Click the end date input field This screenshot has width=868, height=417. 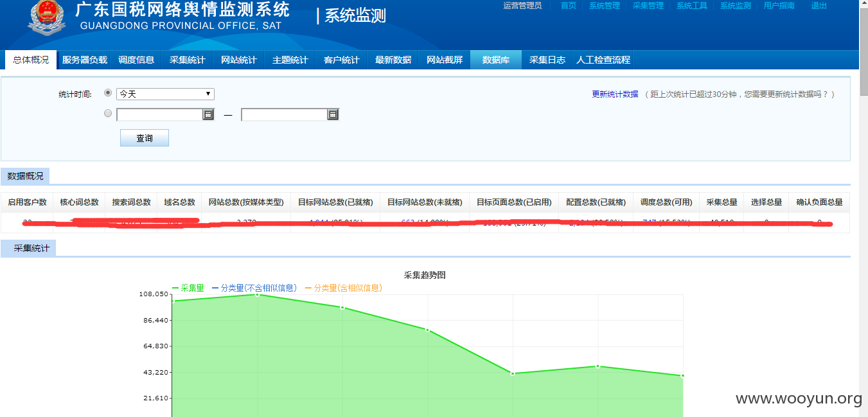click(x=284, y=114)
